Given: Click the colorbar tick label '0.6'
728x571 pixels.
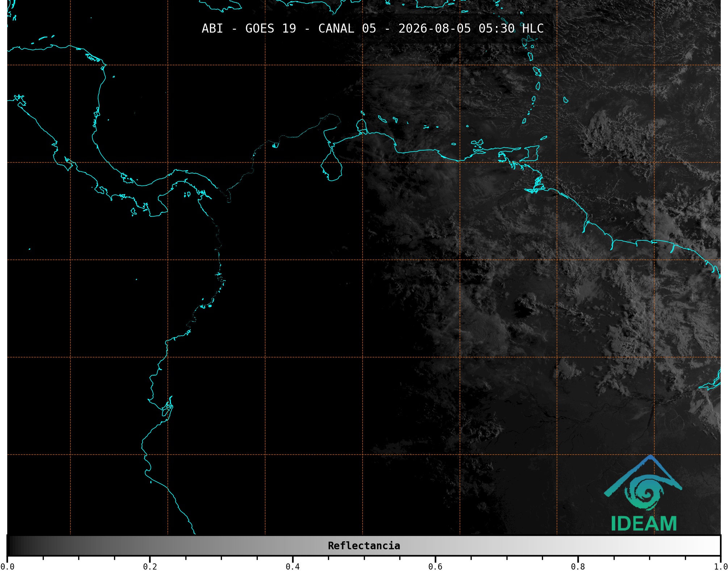Looking at the screenshot, I should [435, 567].
